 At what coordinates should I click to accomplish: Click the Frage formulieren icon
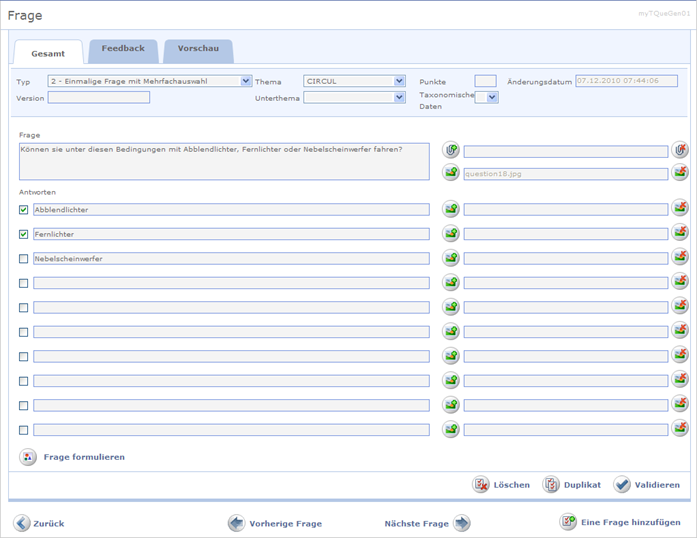[x=27, y=457]
